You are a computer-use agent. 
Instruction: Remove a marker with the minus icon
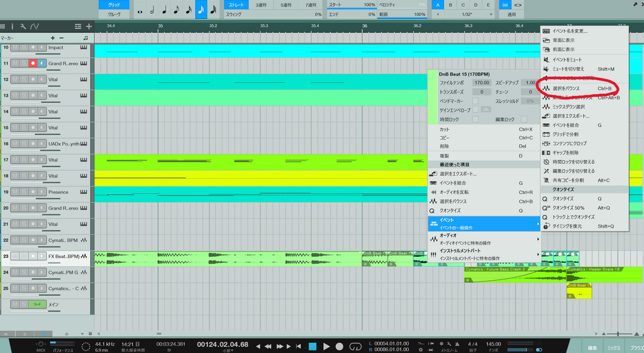pyautogui.click(x=62, y=38)
